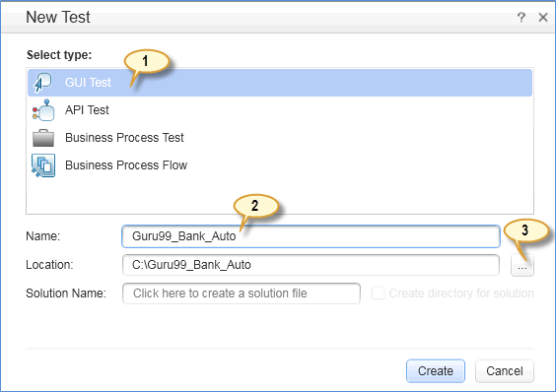Select the Business Process Test entry text
The height and width of the screenshot is (392, 556).
(124, 138)
